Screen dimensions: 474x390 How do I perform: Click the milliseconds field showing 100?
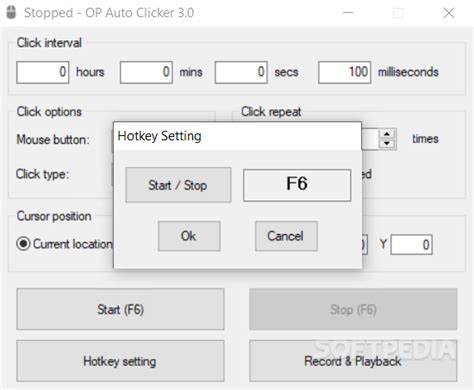(344, 72)
